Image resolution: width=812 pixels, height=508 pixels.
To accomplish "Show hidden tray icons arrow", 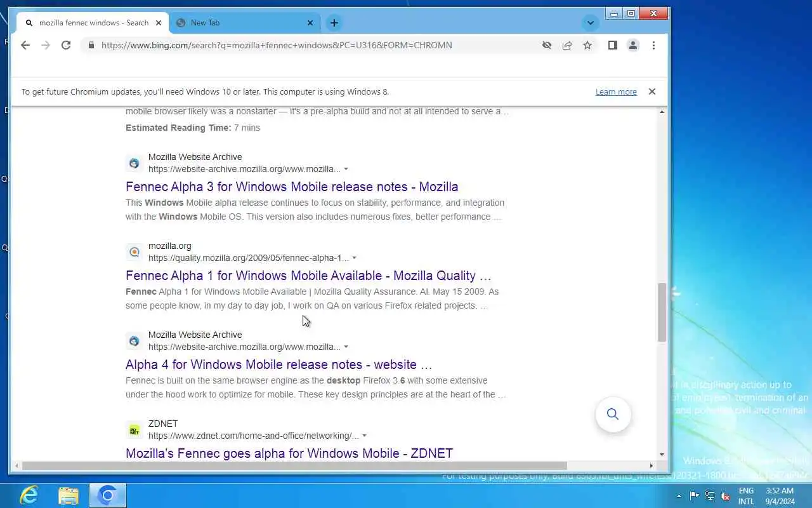I will 679,496.
